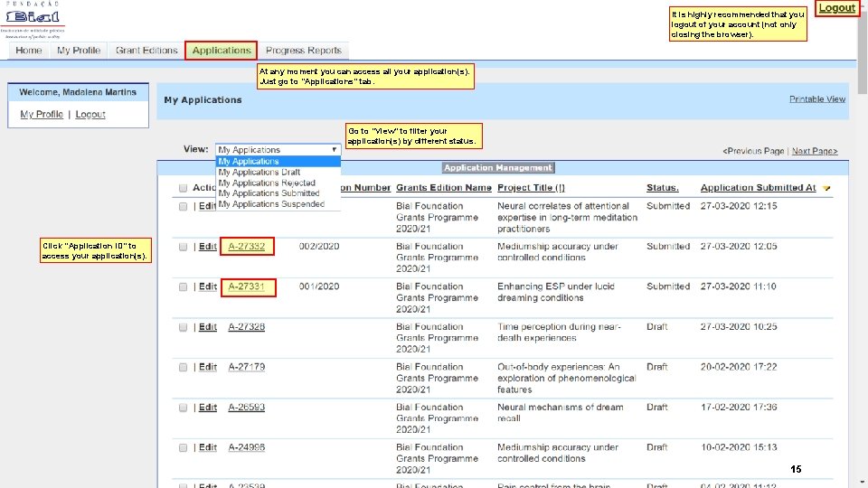This screenshot has height=488, width=868.
Task: Click the Bial Foundation logo
Action: tap(33, 20)
